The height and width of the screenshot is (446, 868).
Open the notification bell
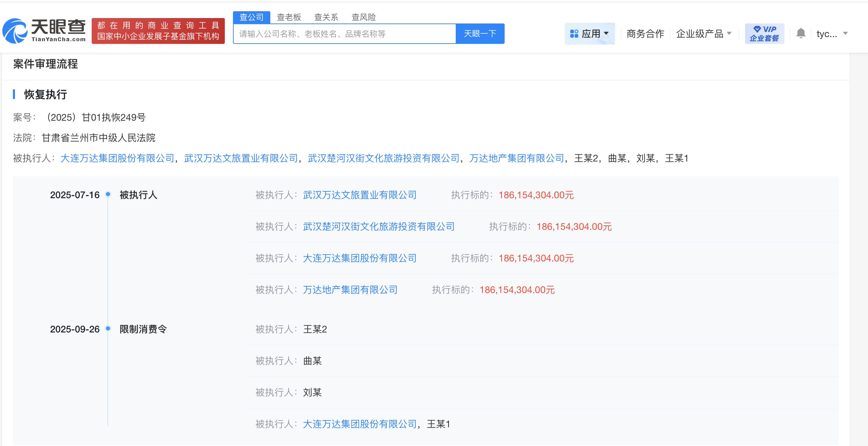point(800,33)
